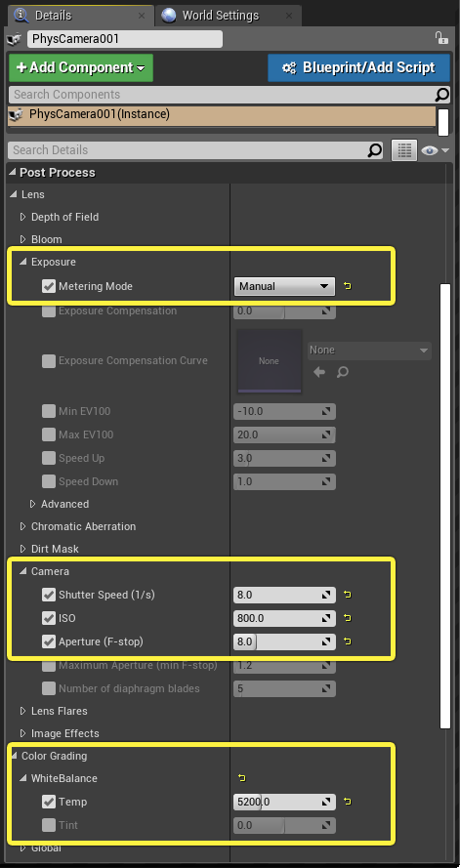Click the Temp 5200.0 slider field
Image resolution: width=460 pixels, height=868 pixels.
[x=284, y=802]
